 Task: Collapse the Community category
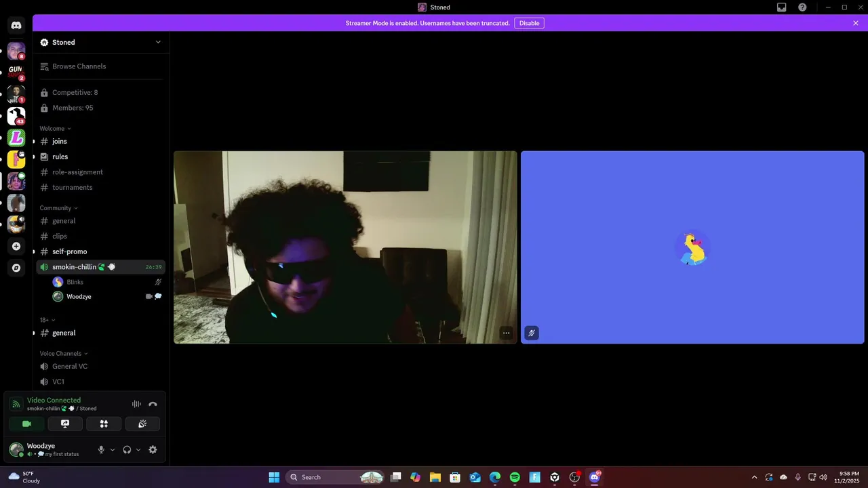point(58,208)
